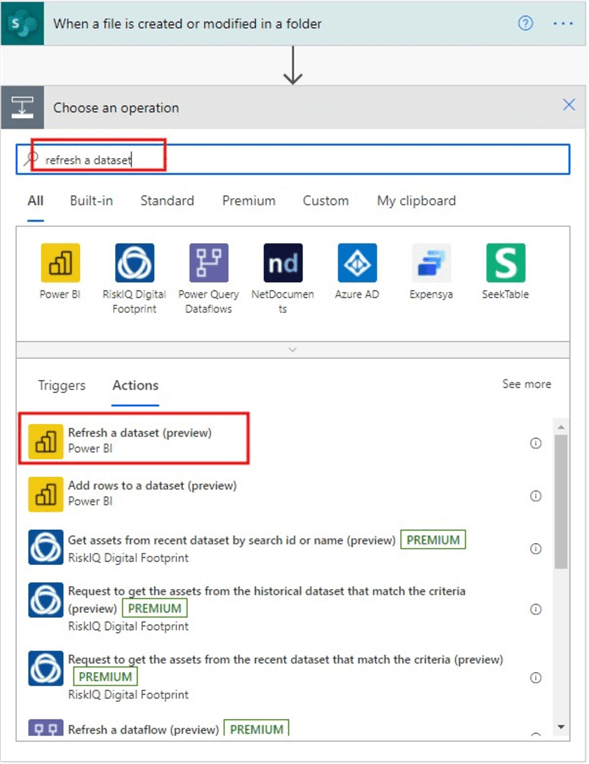589x764 pixels.
Task: Collapse the connectors list with the chevron
Action: pos(292,350)
